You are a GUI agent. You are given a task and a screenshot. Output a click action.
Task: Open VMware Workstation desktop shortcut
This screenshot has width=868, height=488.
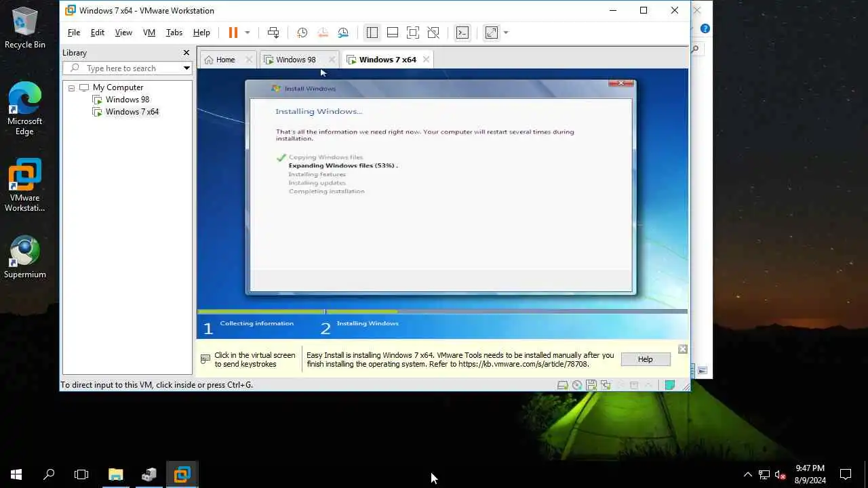[25, 185]
